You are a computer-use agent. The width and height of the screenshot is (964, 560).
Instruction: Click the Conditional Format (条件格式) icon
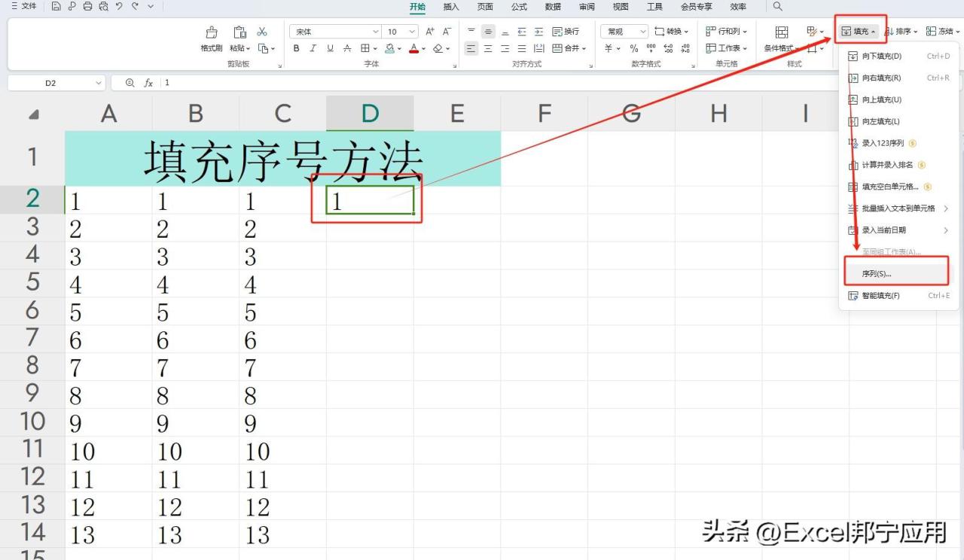coord(782,32)
